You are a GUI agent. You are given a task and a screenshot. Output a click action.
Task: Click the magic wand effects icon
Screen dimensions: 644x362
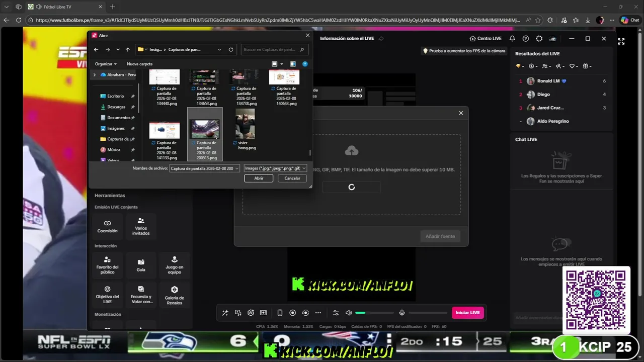[225, 313]
